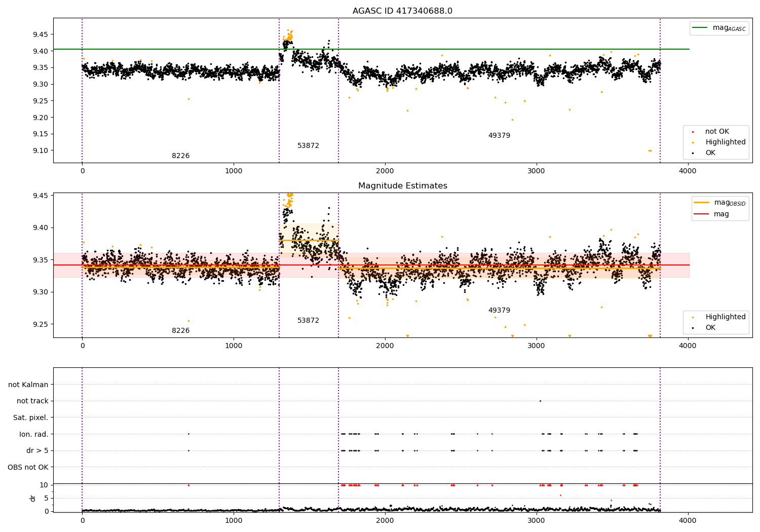This screenshot has height=532, width=760.
Task: Click the 10 tick on the dr axis
Action: tap(44, 485)
